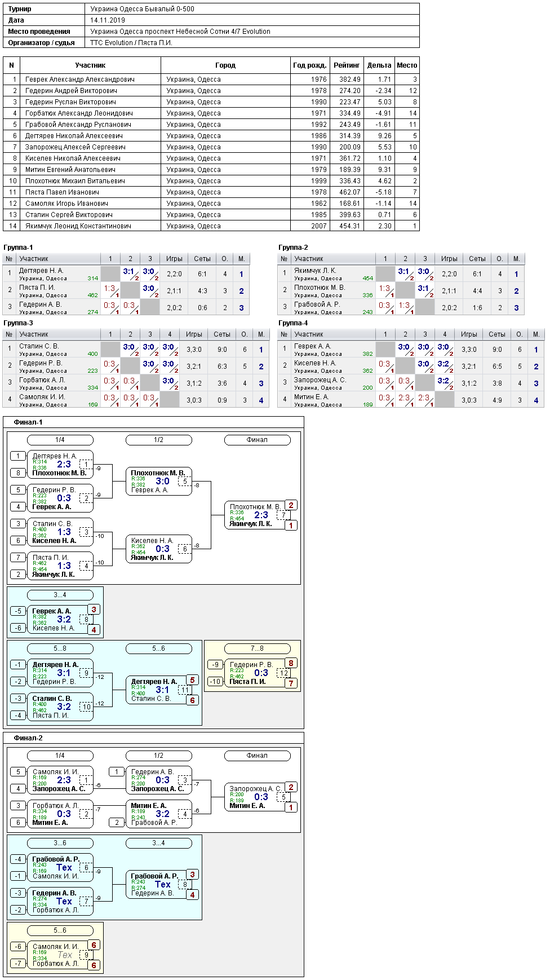Select Паста Павел Иванович in participants list

211,192
